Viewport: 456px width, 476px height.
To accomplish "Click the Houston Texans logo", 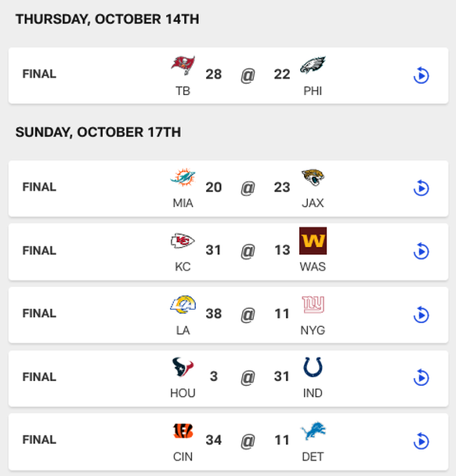I will pos(183,367).
